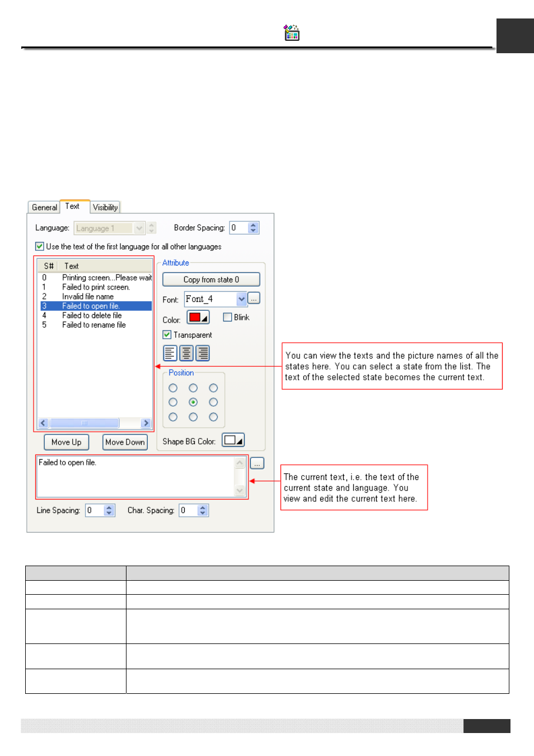Select the bottom-left Position radio button
The width and height of the screenshot is (534, 756).
point(173,417)
